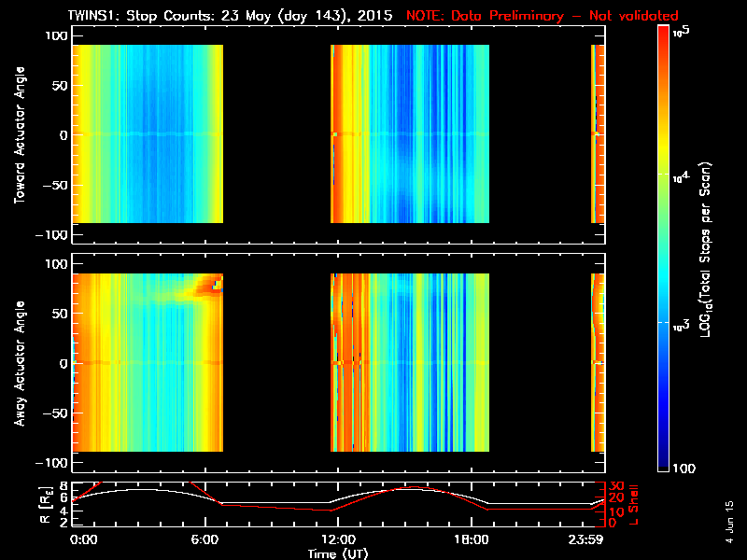Viewport: 747px width, 560px height.
Task: Click the 'R [RE]' axis label
Action: [45, 505]
